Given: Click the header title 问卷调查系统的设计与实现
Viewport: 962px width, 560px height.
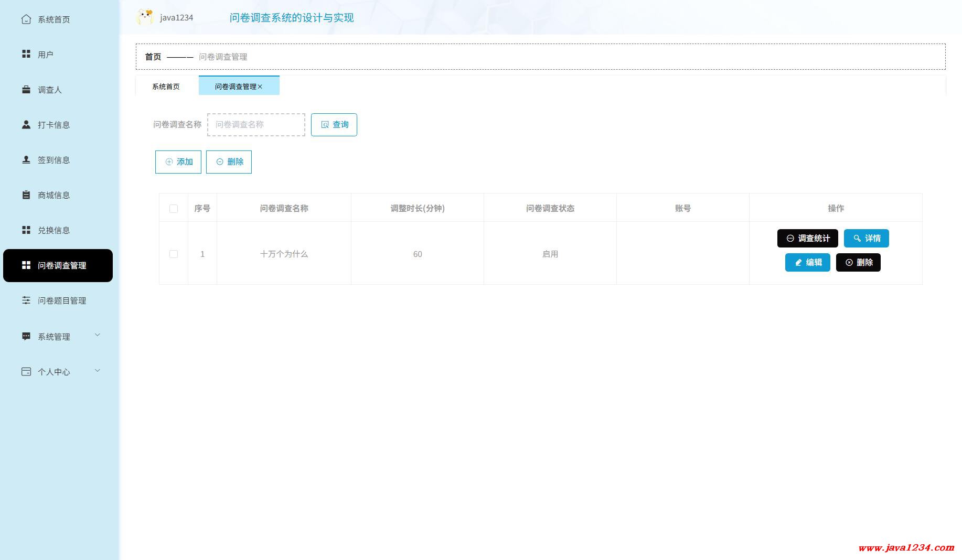Looking at the screenshot, I should pos(292,17).
